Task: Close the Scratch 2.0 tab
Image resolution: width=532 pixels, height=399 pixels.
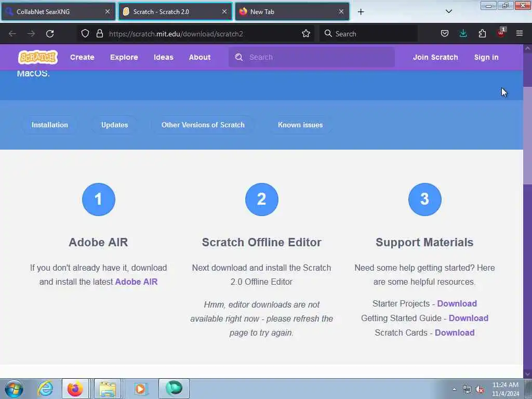Action: [x=224, y=11]
